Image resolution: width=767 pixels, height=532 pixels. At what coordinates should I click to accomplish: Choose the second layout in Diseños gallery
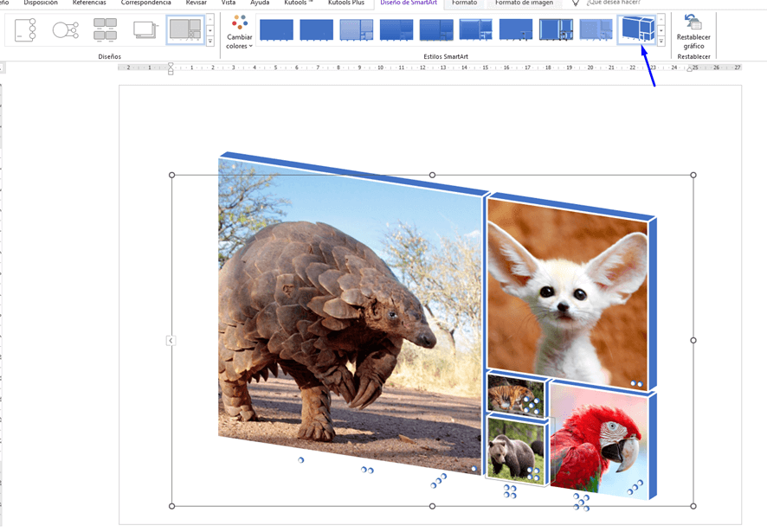(x=66, y=29)
